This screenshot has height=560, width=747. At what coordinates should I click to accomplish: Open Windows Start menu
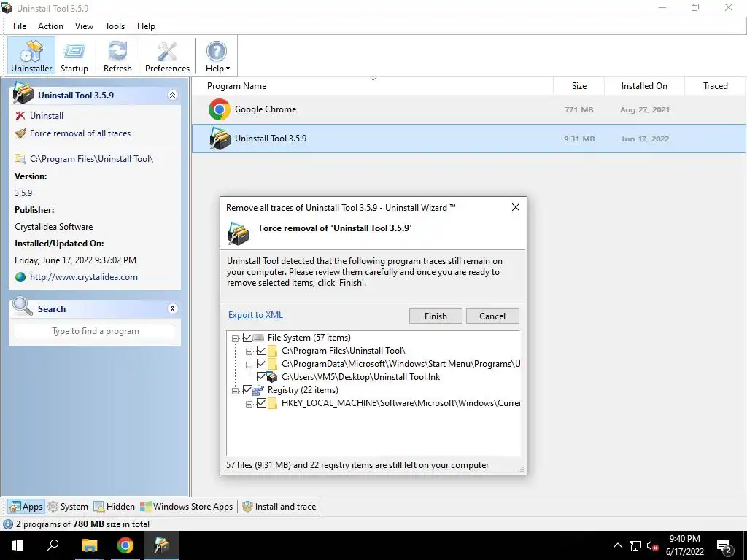coord(18,545)
